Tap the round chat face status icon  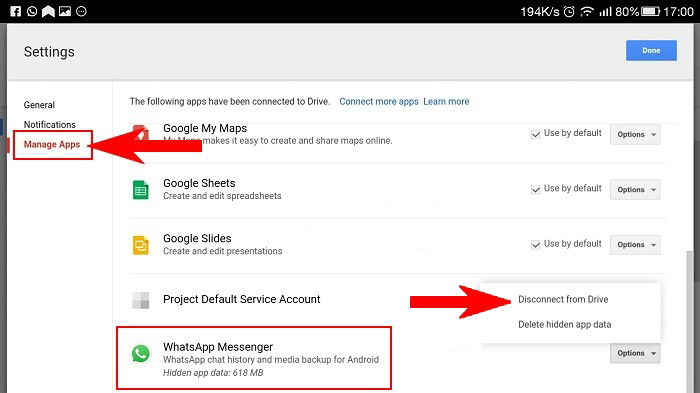pyautogui.click(x=81, y=11)
